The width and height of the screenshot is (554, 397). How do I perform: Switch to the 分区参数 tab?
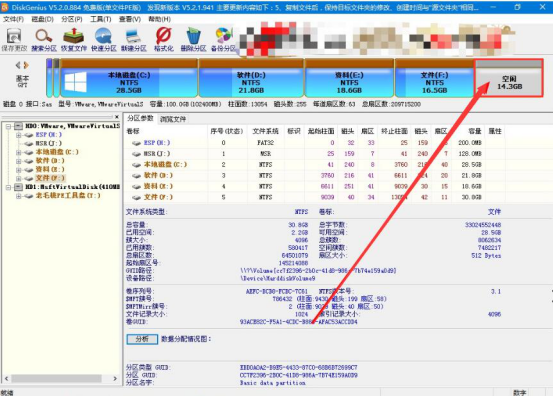(140, 118)
